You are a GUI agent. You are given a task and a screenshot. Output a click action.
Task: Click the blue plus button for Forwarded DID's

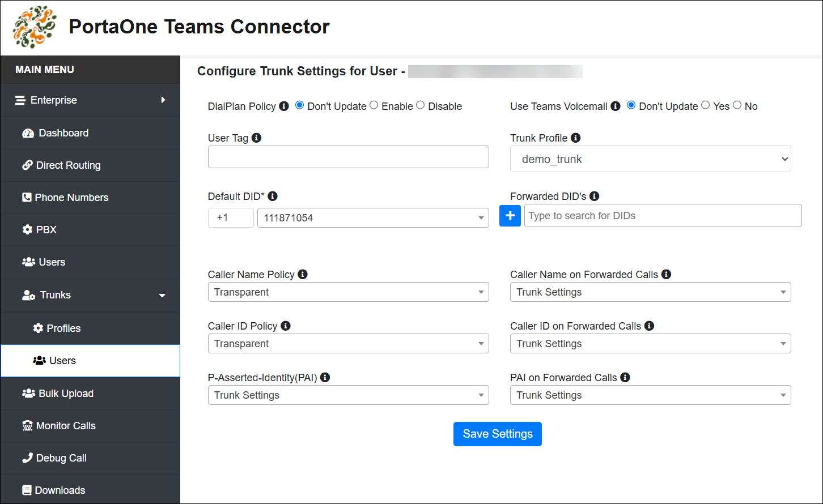(510, 216)
